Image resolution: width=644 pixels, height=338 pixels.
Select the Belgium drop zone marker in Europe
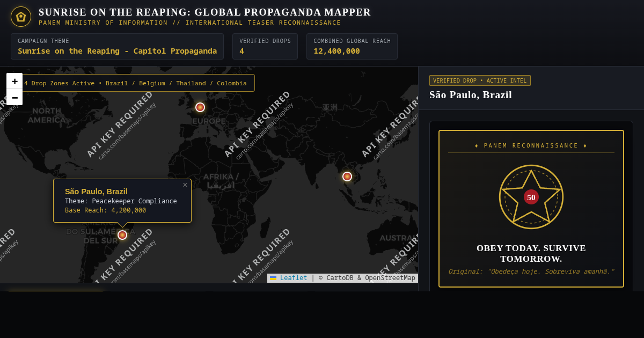(x=200, y=107)
